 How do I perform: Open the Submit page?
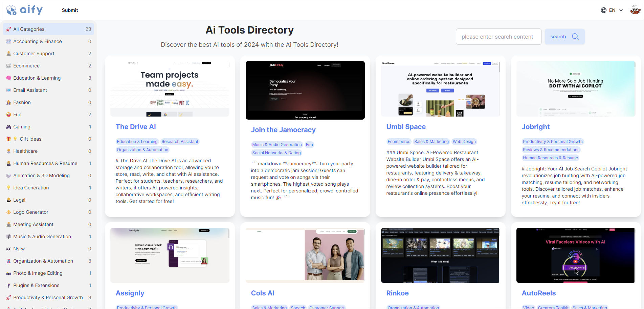coord(70,10)
